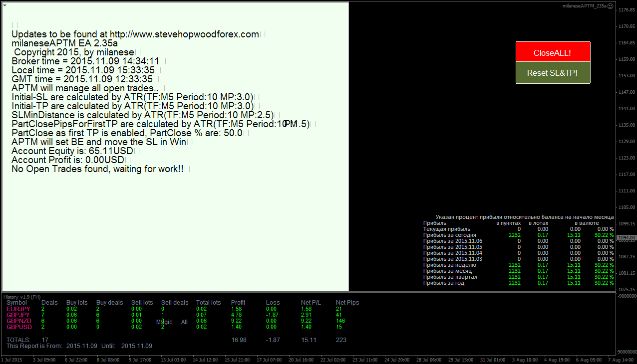Click the '1 Jul 2015' time axis label
The width and height of the screenshot is (637, 364).
(12, 360)
